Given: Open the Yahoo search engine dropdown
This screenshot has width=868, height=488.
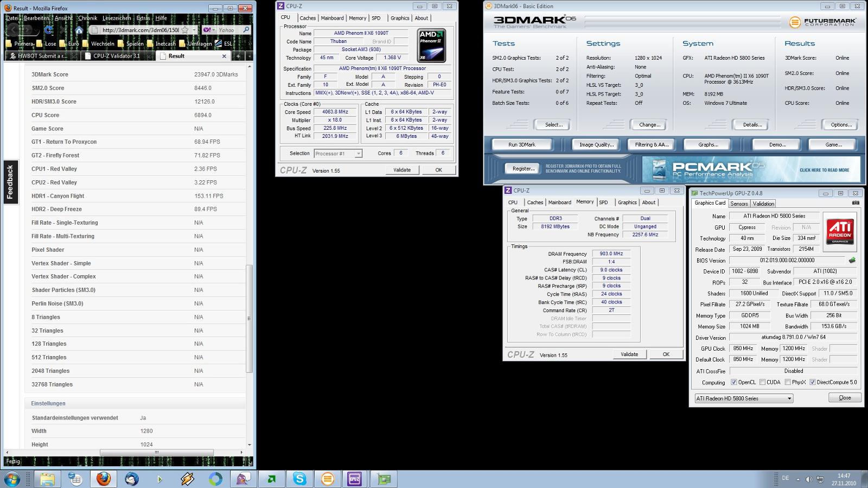Looking at the screenshot, I should coord(209,30).
